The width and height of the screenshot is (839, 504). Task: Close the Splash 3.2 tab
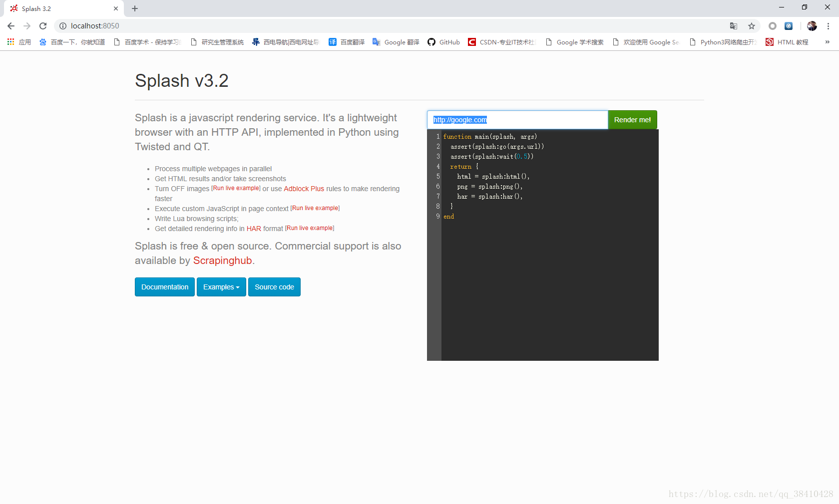coord(116,8)
